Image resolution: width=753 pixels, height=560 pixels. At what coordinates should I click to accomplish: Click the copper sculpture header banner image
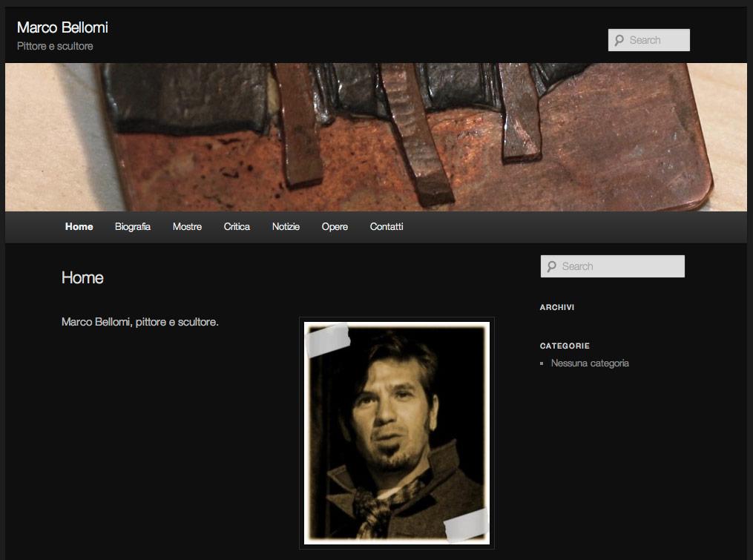(x=375, y=137)
